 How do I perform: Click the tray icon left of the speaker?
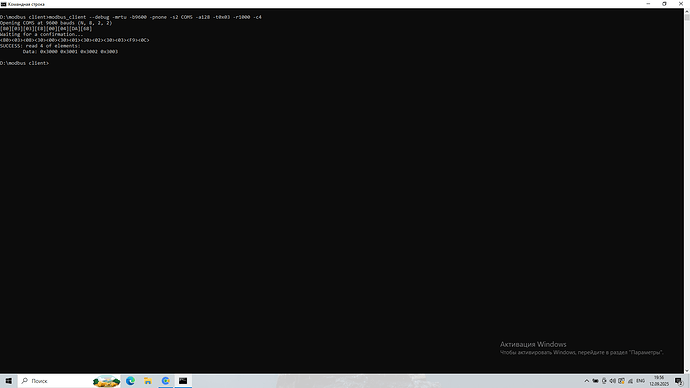pyautogui.click(x=604, y=381)
